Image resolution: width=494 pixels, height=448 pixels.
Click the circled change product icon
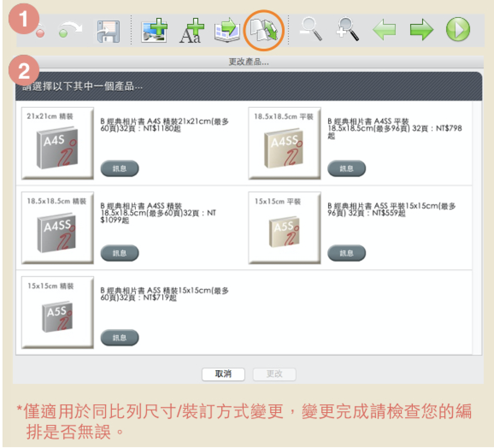click(x=264, y=31)
